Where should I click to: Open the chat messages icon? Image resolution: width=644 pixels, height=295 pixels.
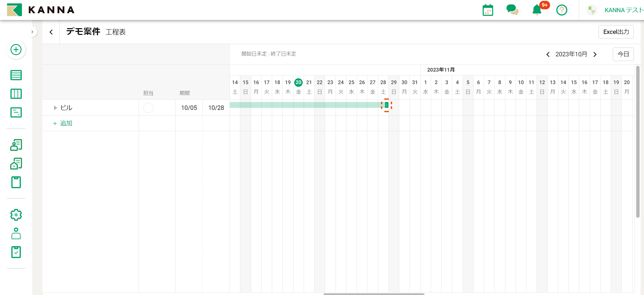coord(512,10)
